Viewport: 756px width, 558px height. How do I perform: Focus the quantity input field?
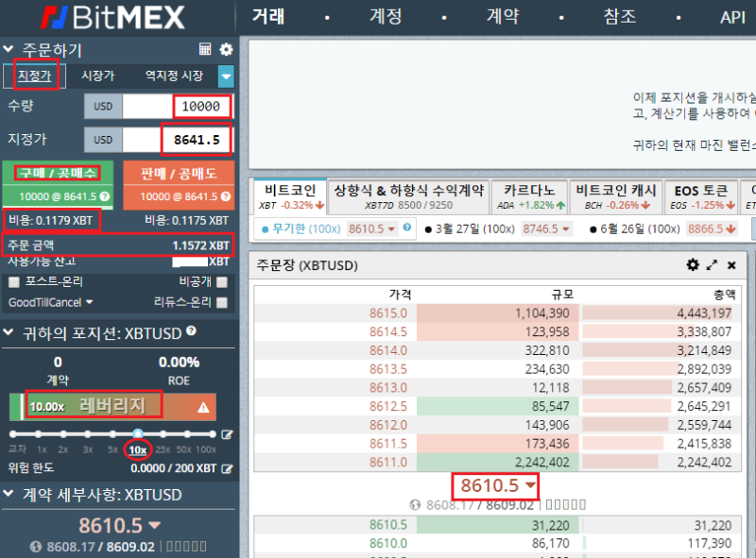click(x=177, y=107)
